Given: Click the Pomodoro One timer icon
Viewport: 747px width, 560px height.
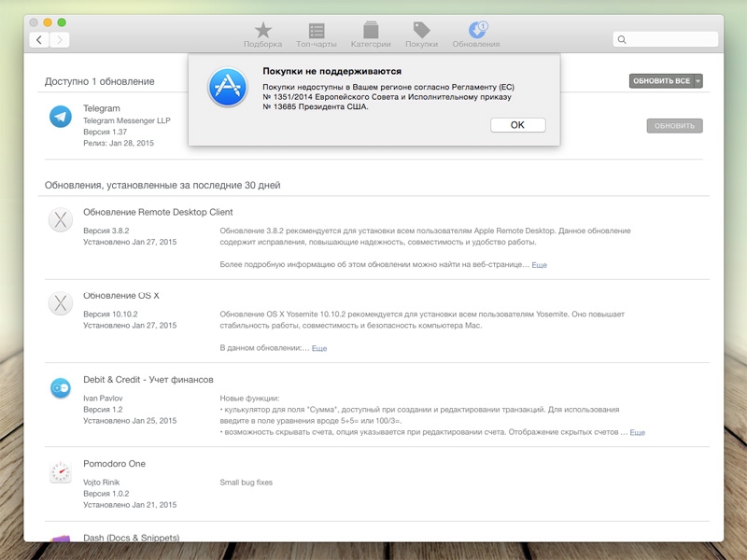Looking at the screenshot, I should point(61,472).
